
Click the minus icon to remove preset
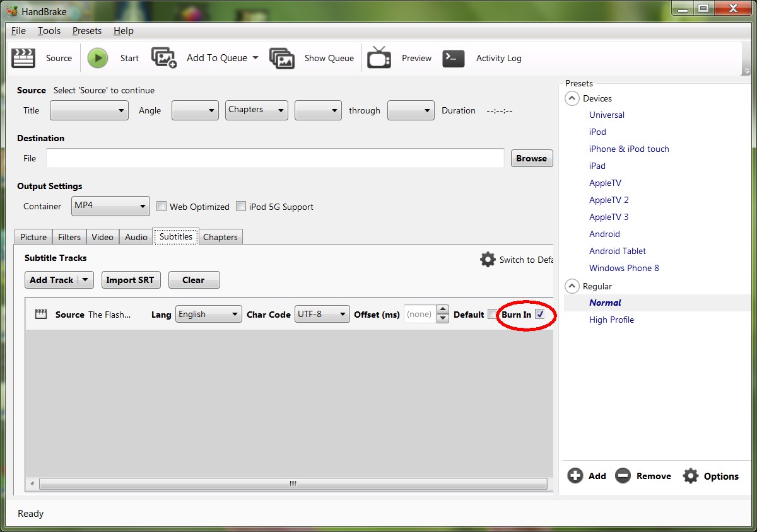[623, 476]
